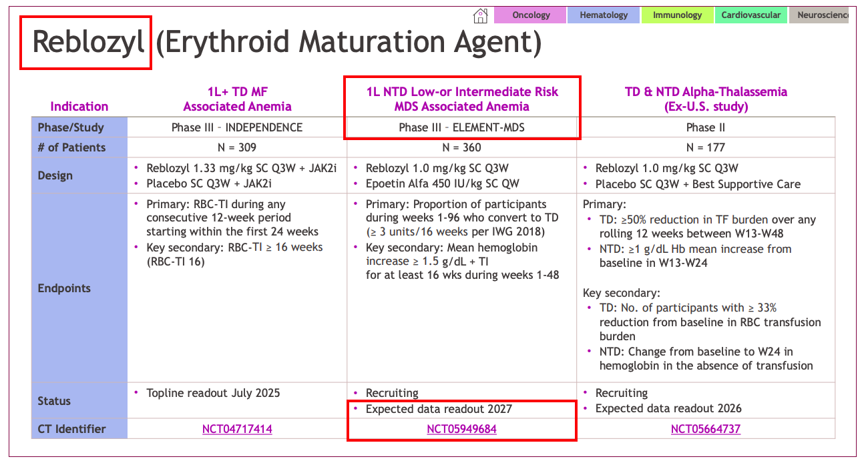868x467 pixels.
Task: Select the CT Identifier row label
Action: pyautogui.click(x=72, y=429)
